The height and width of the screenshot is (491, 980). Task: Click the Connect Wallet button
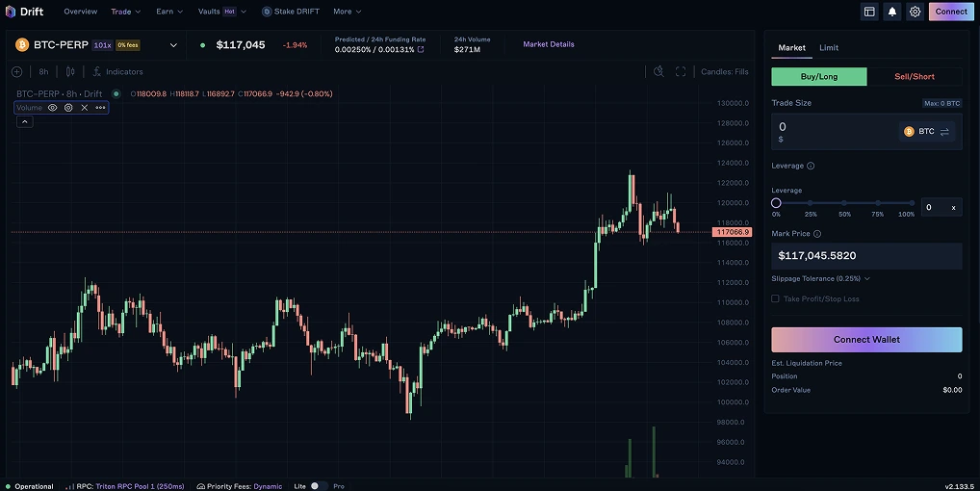pyautogui.click(x=866, y=339)
